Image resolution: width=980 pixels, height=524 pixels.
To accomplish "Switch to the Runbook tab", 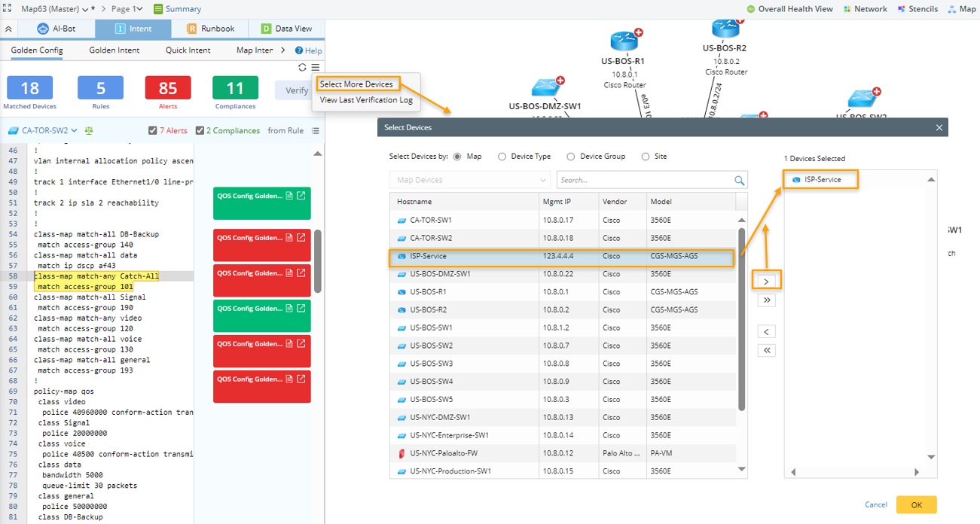I will pyautogui.click(x=210, y=29).
